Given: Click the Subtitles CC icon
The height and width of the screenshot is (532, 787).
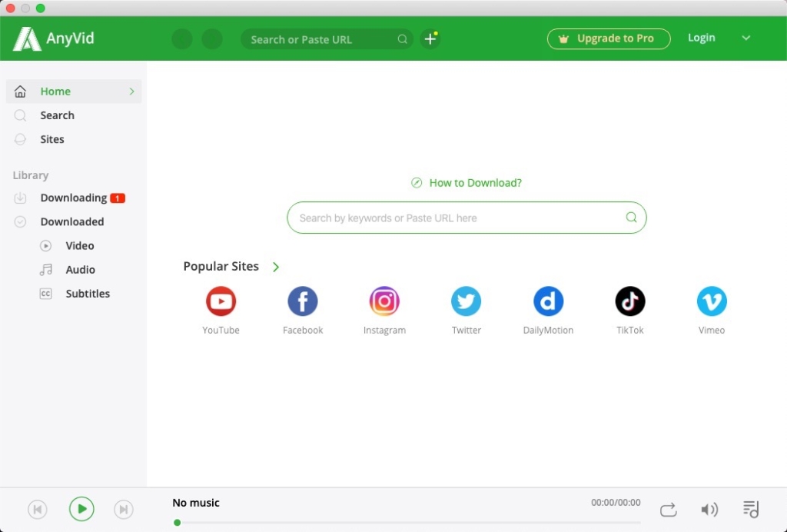Looking at the screenshot, I should (45, 294).
